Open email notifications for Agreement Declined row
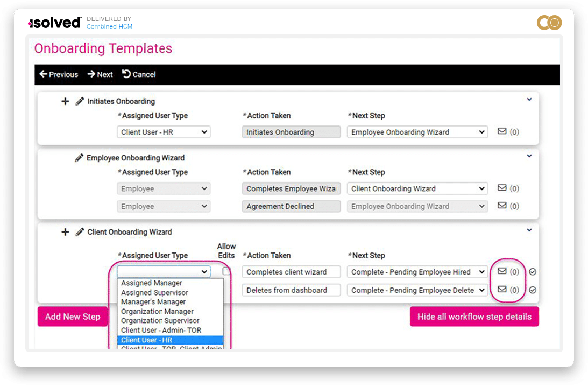 tap(502, 205)
